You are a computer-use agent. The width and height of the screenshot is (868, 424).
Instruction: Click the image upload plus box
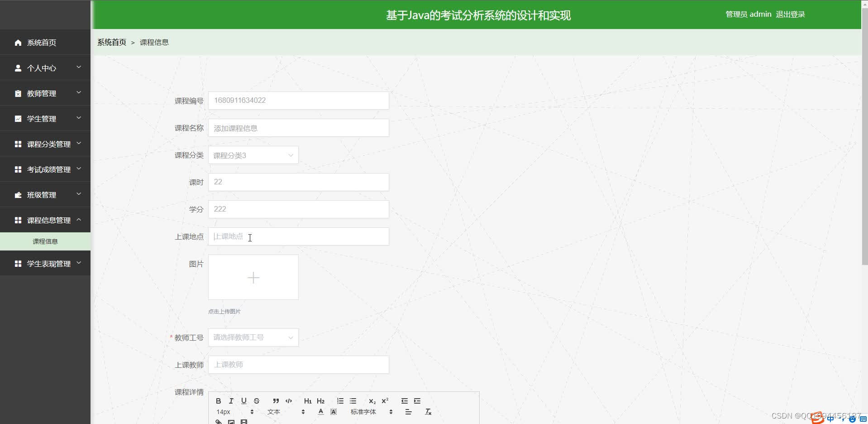(253, 277)
